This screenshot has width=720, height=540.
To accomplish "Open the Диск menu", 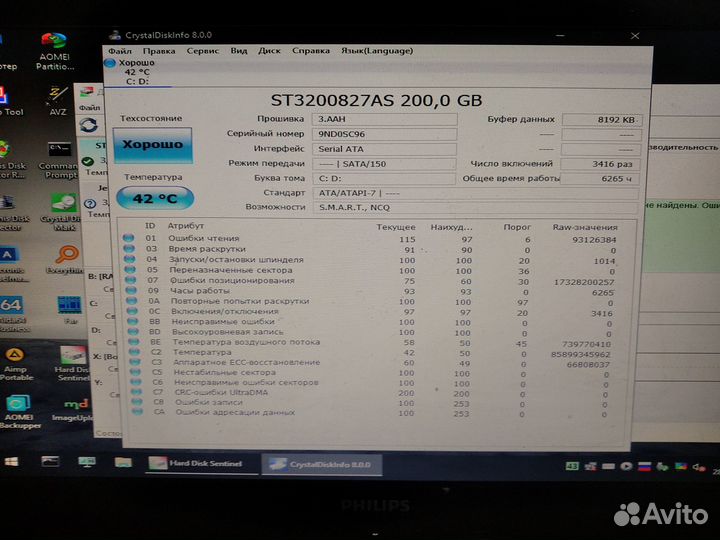I will [x=269, y=51].
